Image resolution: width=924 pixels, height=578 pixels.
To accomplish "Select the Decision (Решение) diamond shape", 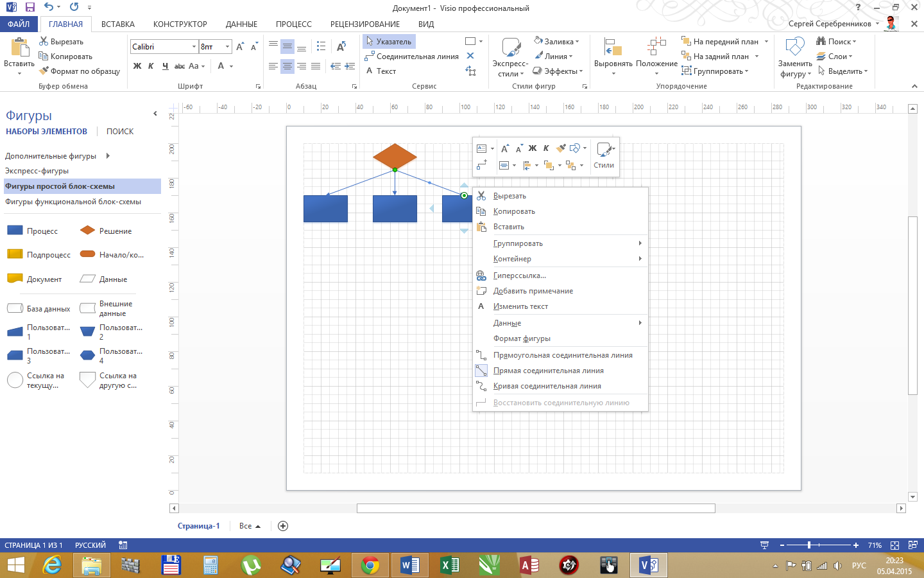I will [87, 231].
